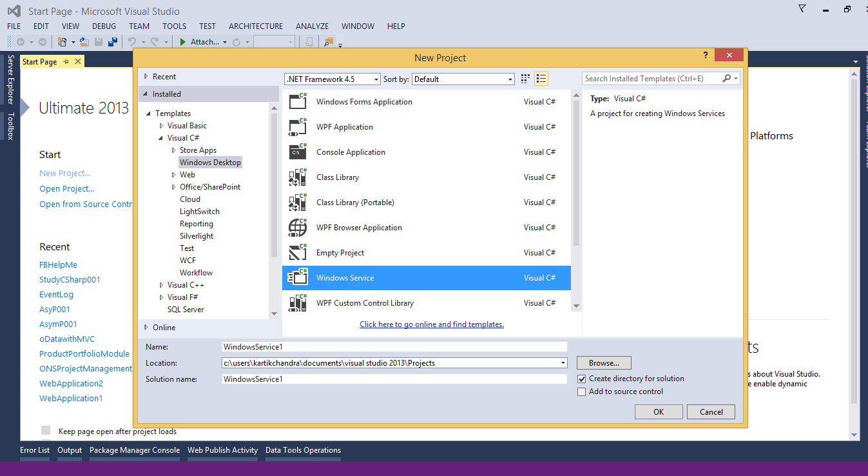Collapse the Installed section
Image resolution: width=868 pixels, height=476 pixels.
click(146, 94)
